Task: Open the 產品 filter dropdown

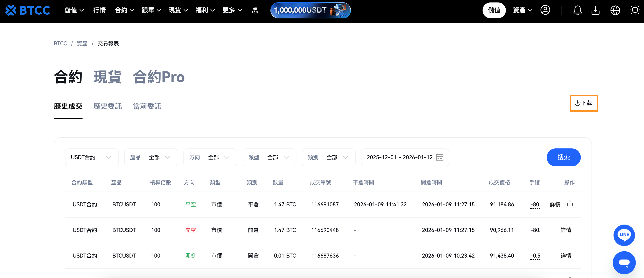Action: [151, 157]
